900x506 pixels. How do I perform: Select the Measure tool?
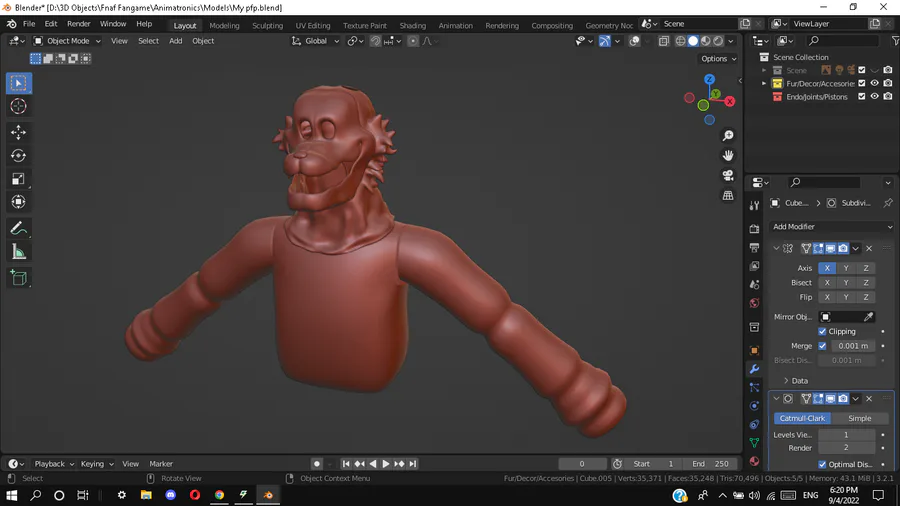pos(18,252)
